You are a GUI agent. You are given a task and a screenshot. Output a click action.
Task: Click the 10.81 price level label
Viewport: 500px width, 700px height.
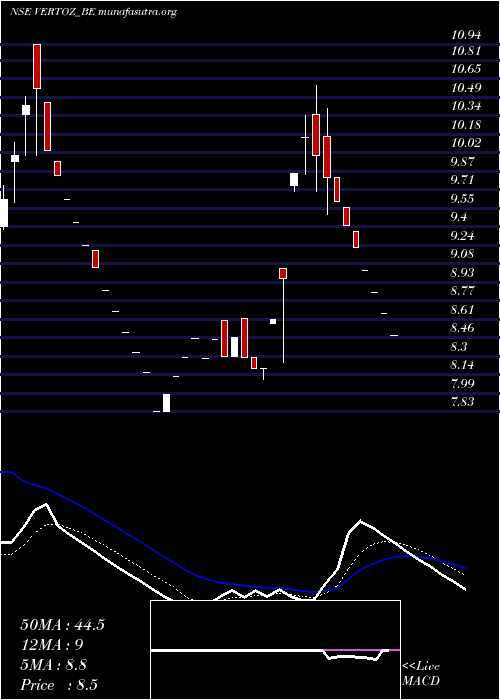[467, 51]
